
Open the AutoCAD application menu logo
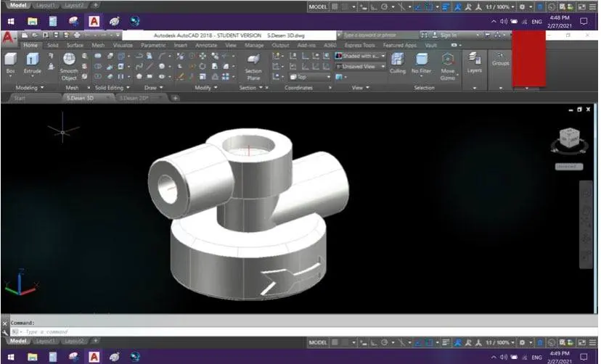point(8,38)
